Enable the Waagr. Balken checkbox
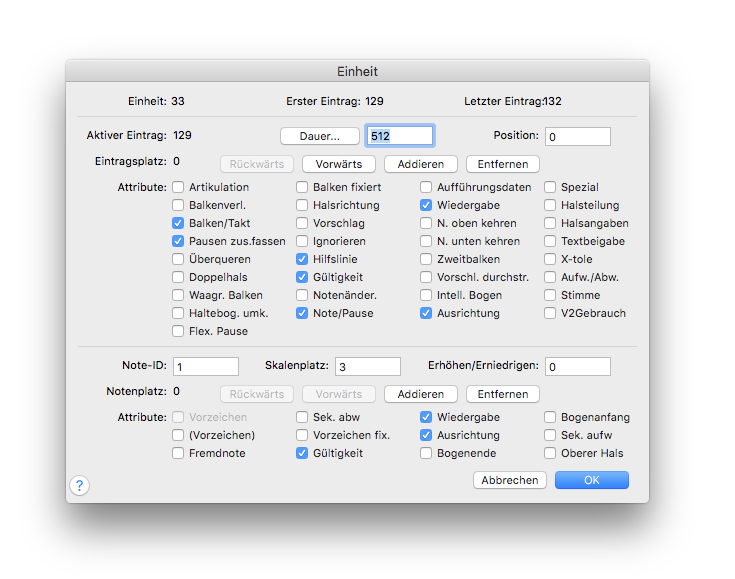The height and width of the screenshot is (579, 735). (x=178, y=295)
